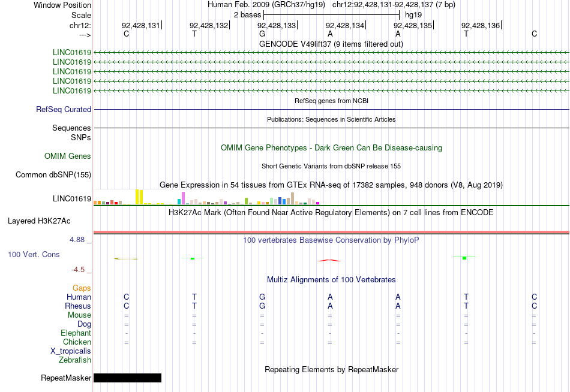This screenshot has height=392, width=570.
Task: Click the red PhyloP conservation mark
Action: [x=329, y=261]
